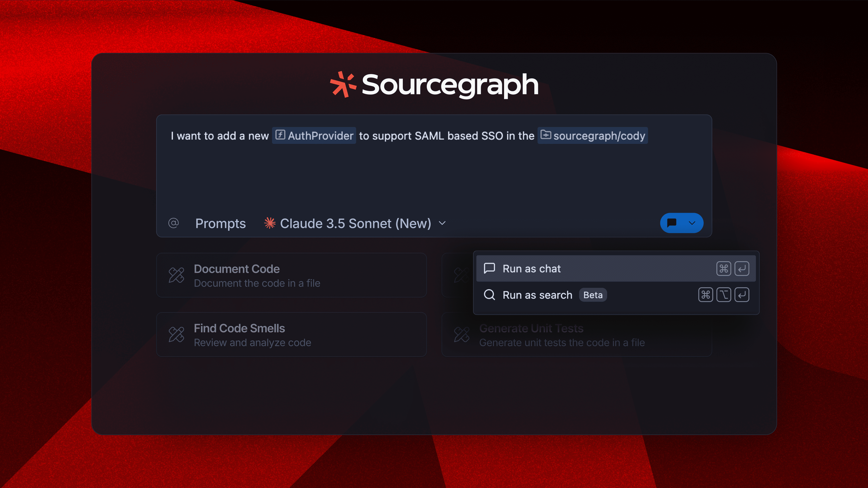Select the Run as search menu option
868x488 pixels.
537,295
